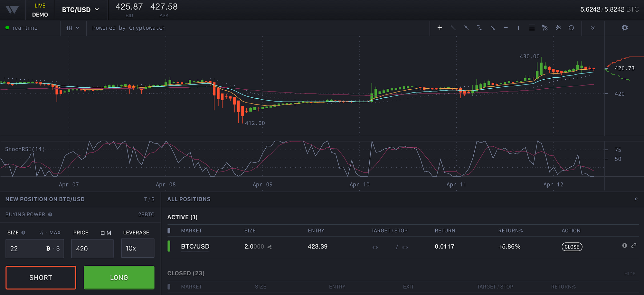Image resolution: width=644 pixels, height=295 pixels.
Task: Click the ACTIVE (1) heading
Action: pos(182,217)
